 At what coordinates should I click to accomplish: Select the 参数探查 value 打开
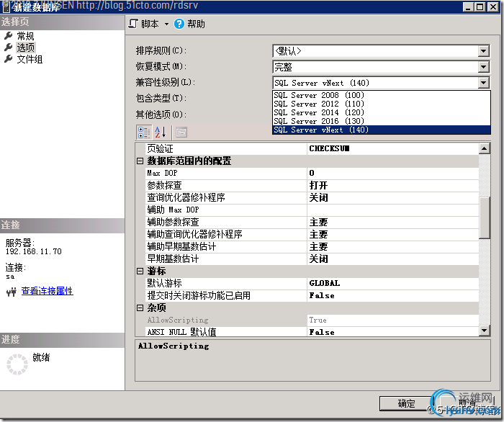[393, 185]
